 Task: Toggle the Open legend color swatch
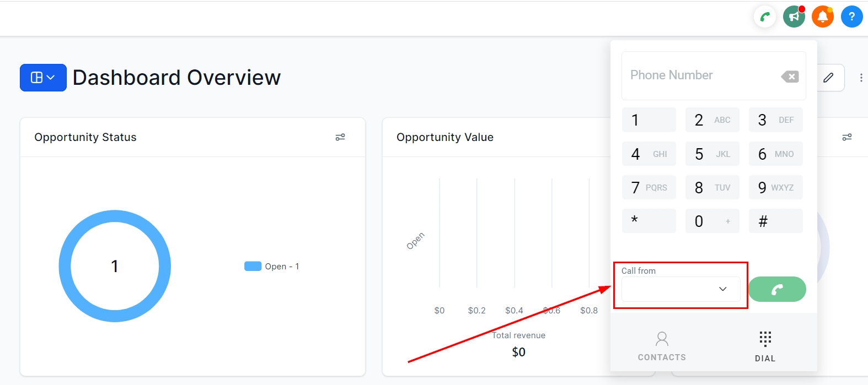(253, 267)
